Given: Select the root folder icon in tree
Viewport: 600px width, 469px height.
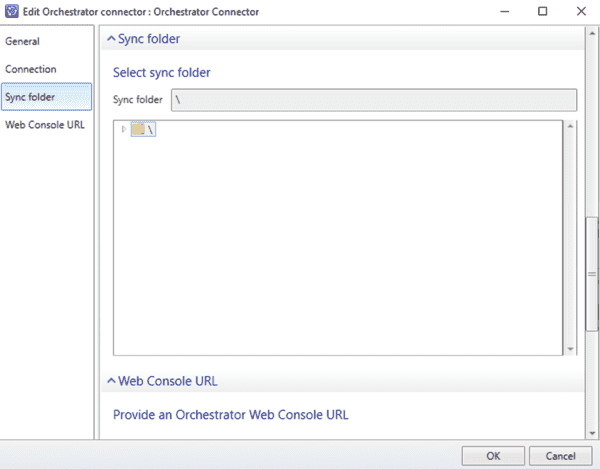Looking at the screenshot, I should (x=138, y=129).
